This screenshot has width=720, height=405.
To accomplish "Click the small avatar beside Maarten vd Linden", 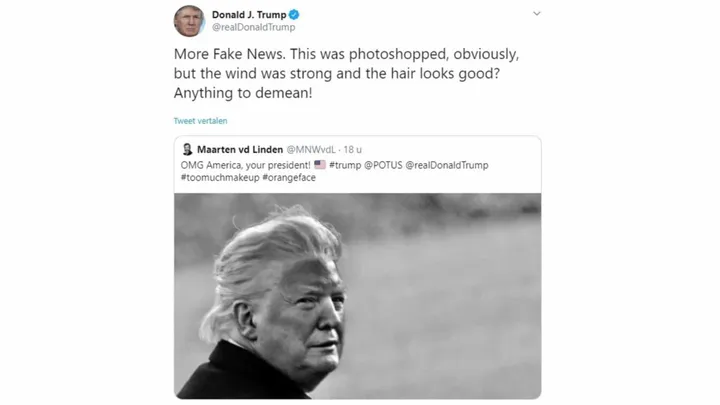I will [187, 149].
